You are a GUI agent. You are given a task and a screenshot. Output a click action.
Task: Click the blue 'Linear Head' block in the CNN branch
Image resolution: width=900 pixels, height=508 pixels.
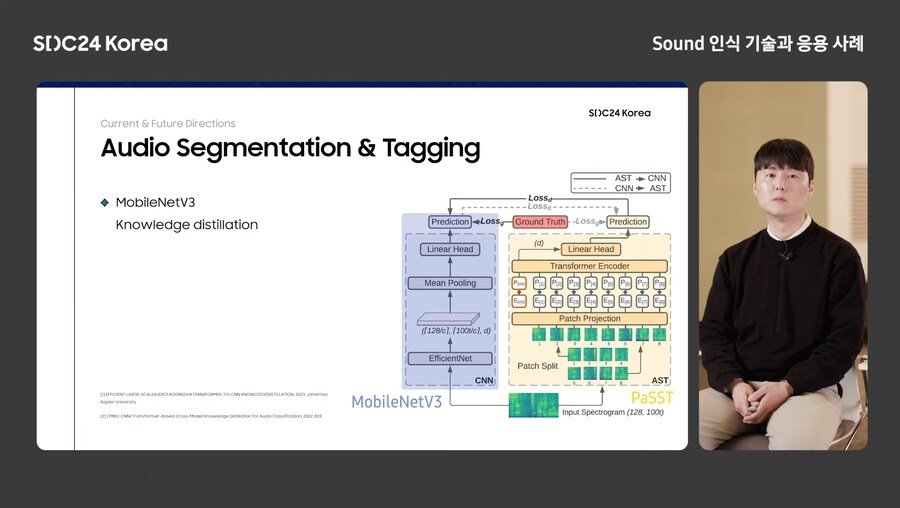[450, 249]
